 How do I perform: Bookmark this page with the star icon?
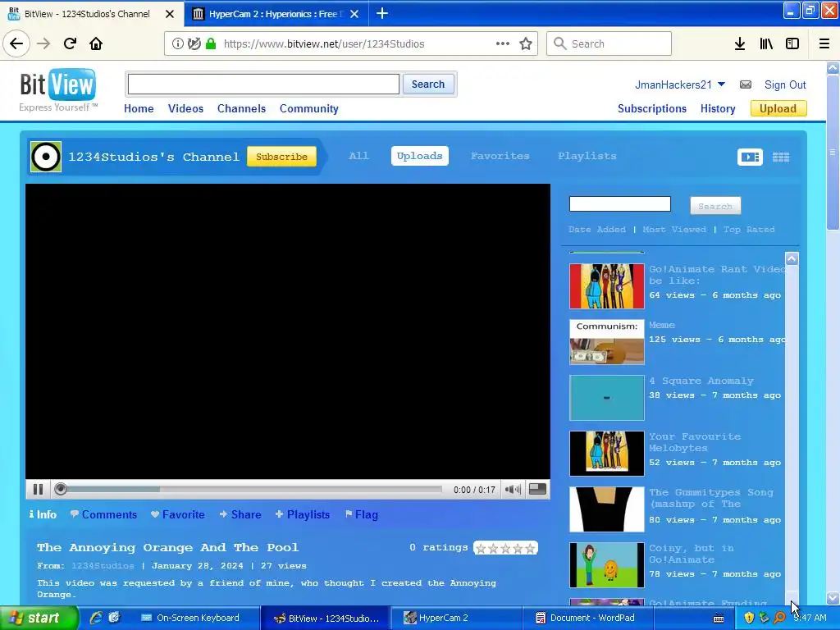(x=526, y=43)
